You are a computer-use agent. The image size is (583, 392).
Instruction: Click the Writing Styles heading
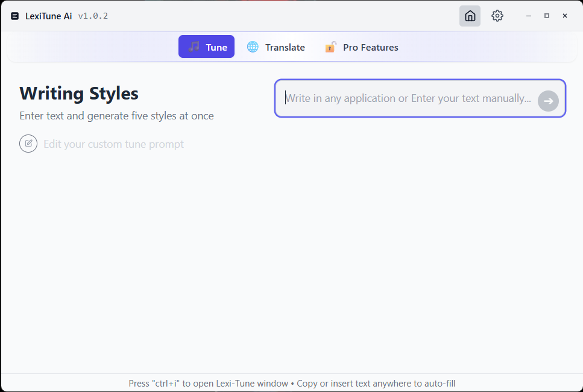pos(79,93)
